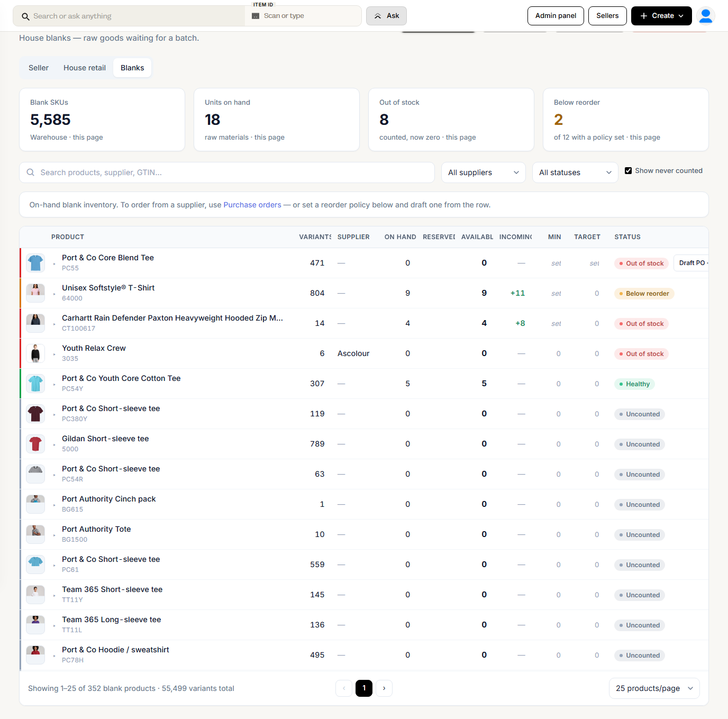Click the Below reorder status badge
This screenshot has height=719, width=728.
[644, 294]
